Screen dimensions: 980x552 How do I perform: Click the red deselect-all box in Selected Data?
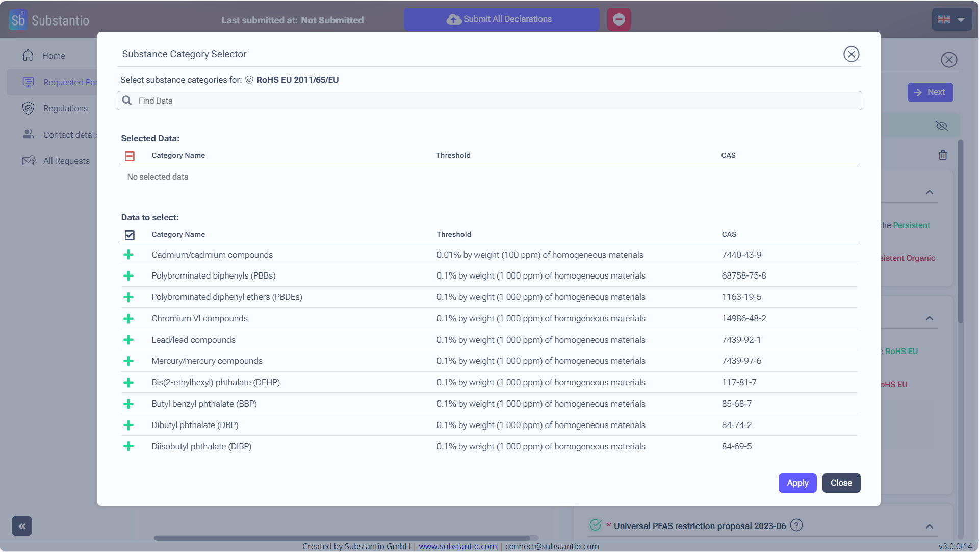coord(130,156)
